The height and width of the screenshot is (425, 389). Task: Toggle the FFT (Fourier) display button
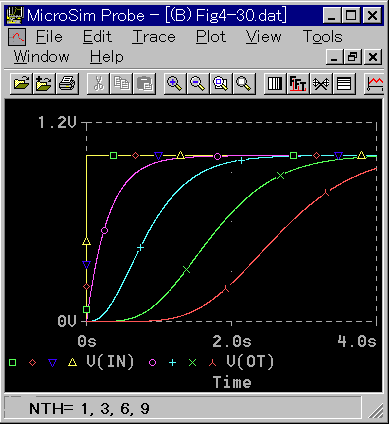point(298,83)
